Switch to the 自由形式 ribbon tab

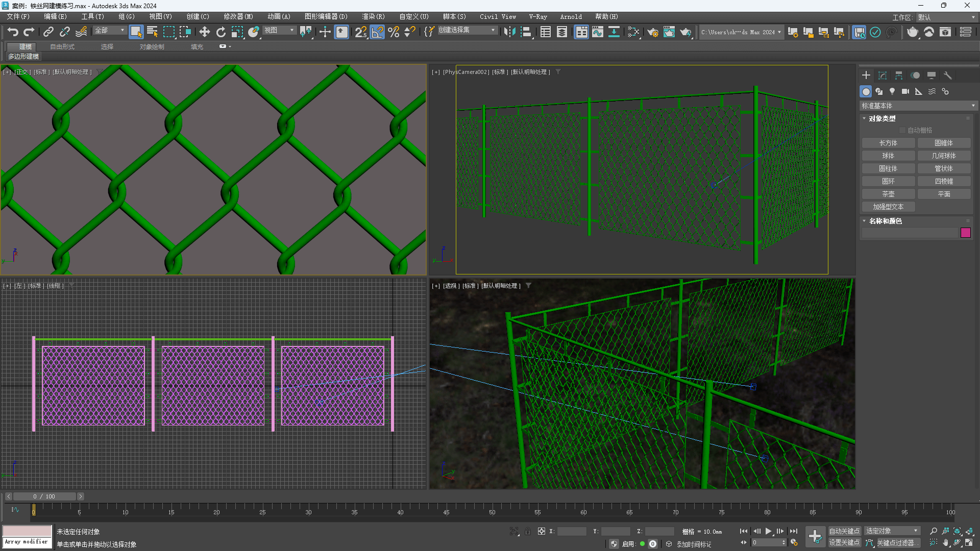[x=62, y=46]
